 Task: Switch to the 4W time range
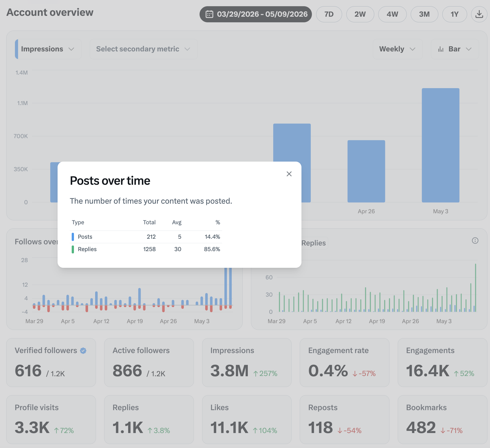coord(392,14)
